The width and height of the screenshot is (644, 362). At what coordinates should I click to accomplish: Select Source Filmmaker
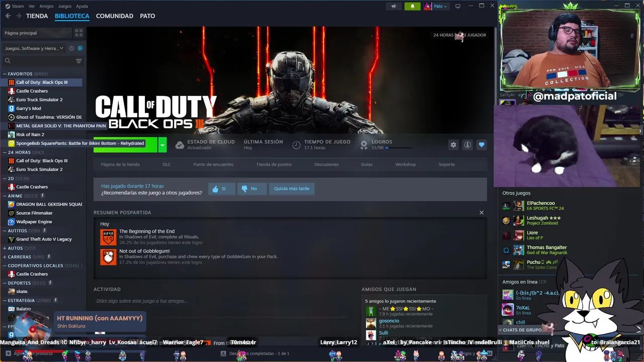pyautogui.click(x=34, y=213)
